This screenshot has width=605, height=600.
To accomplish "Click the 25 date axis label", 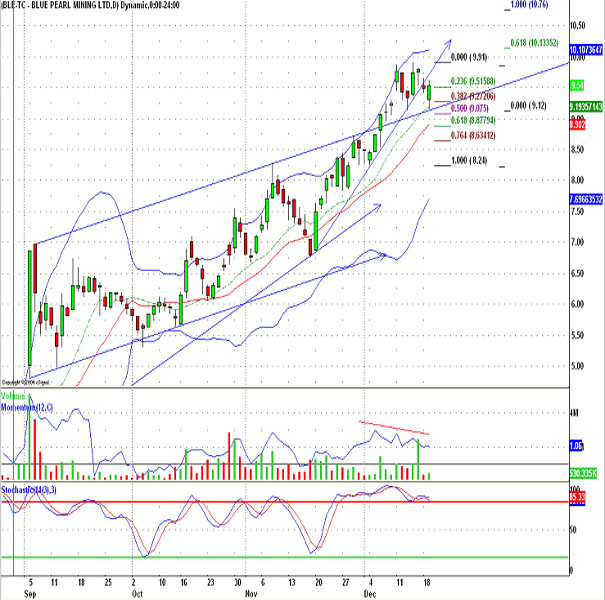I will tap(108, 582).
